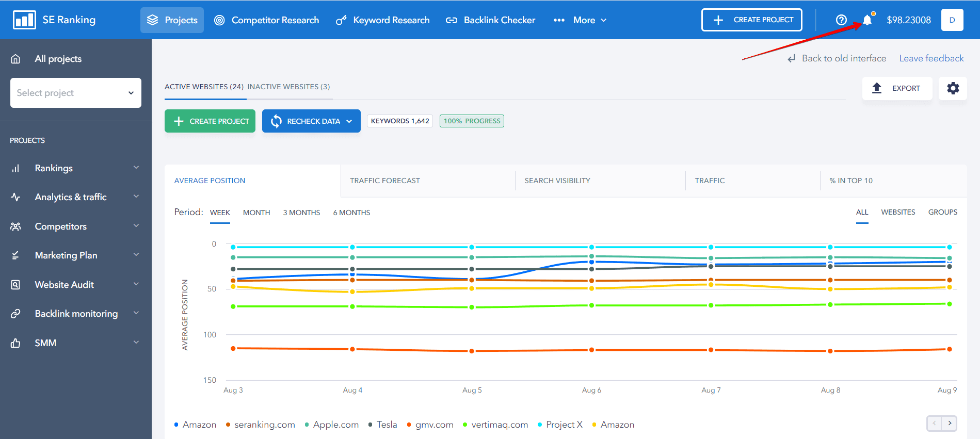Screen dimensions: 980x439
Task: Expand the Competitors sidebar section
Action: click(136, 226)
